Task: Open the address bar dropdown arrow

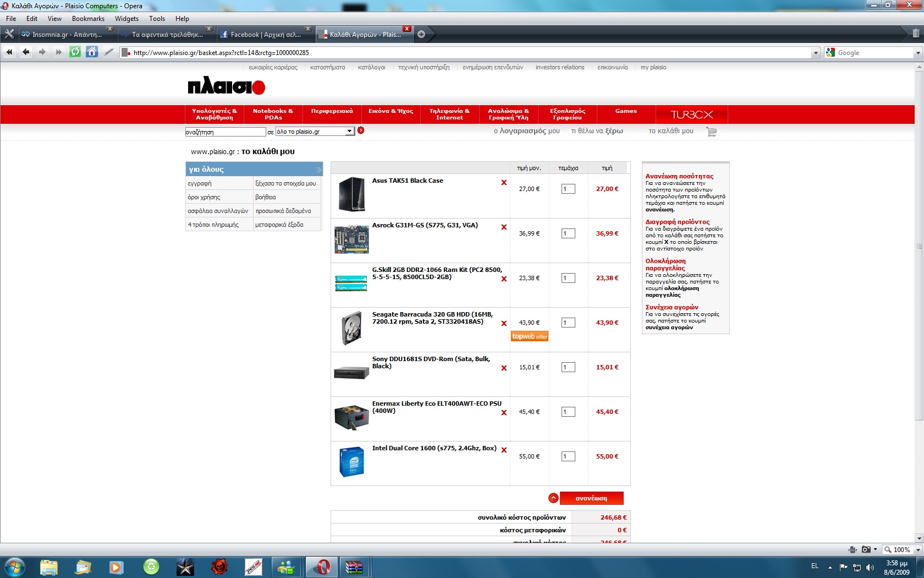Action: pyautogui.click(x=816, y=53)
